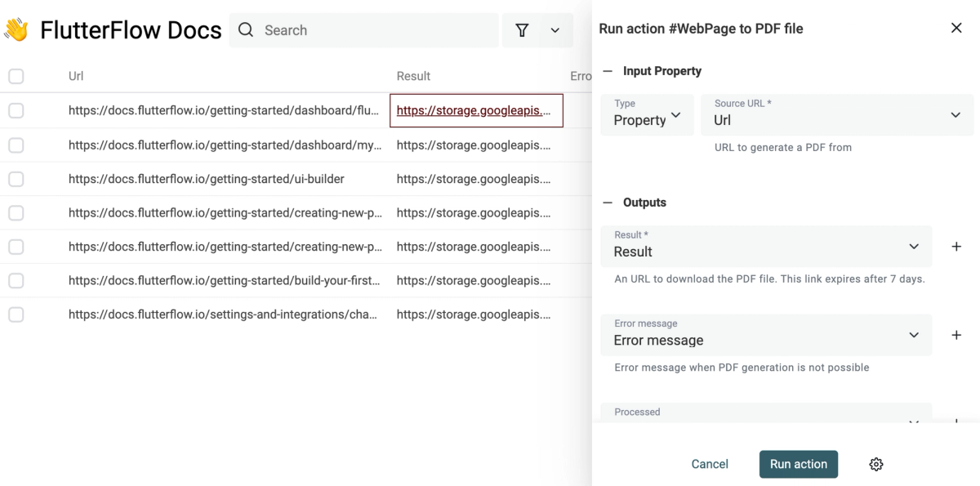This screenshot has width=980, height=486.
Task: Collapse the Input Property section
Action: (608, 71)
